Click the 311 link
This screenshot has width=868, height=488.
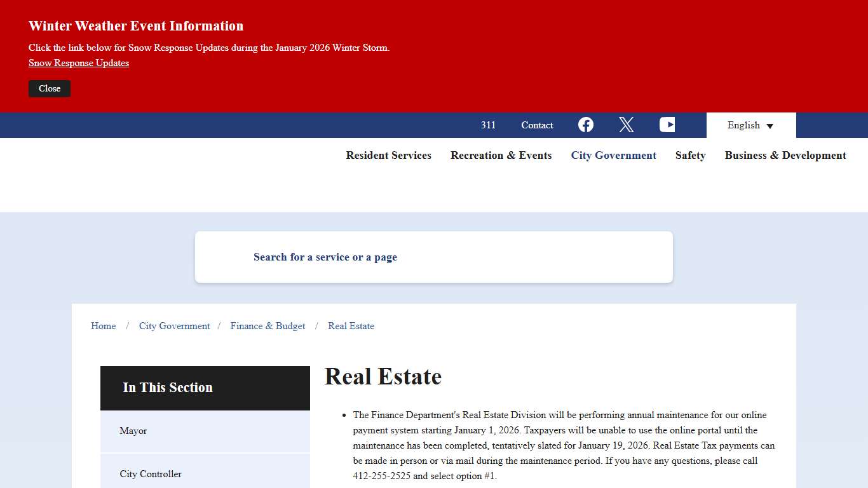point(488,125)
